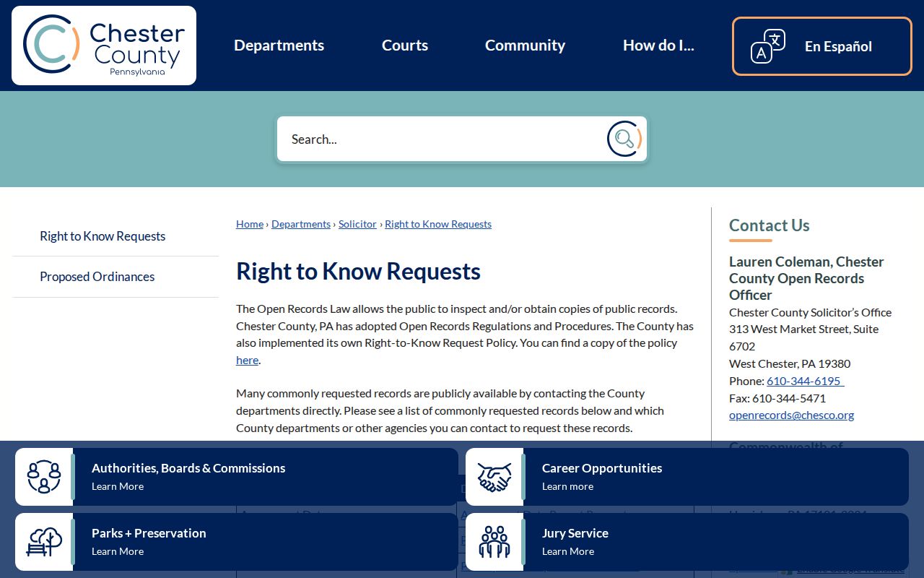
Task: Go to Departments breadcrumb link
Action: click(301, 224)
